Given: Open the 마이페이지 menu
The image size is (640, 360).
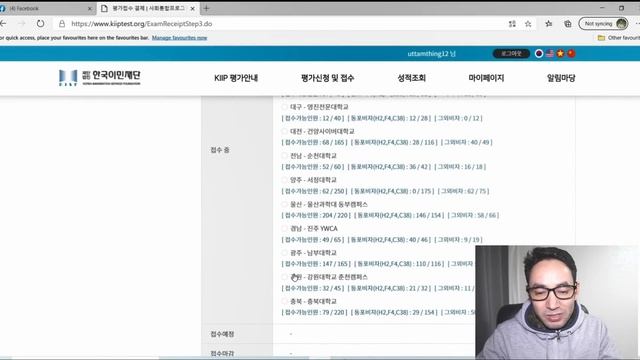Looking at the screenshot, I should point(486,78).
